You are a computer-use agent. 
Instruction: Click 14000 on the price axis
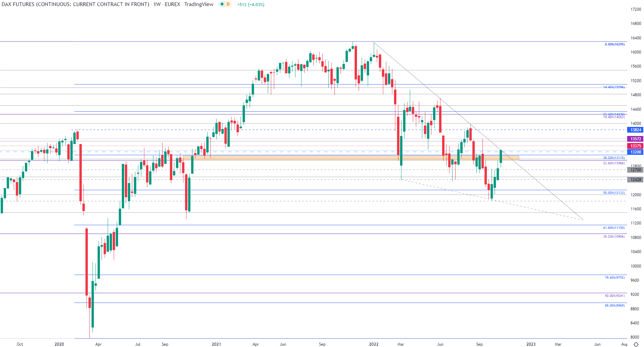pyautogui.click(x=636, y=124)
